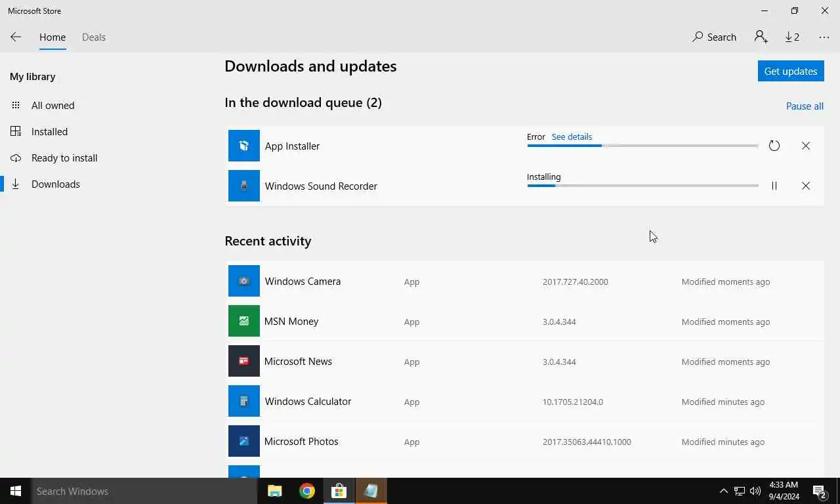This screenshot has width=840, height=504.
Task: Click Microsoft Store taskbar icon
Action: tap(339, 491)
